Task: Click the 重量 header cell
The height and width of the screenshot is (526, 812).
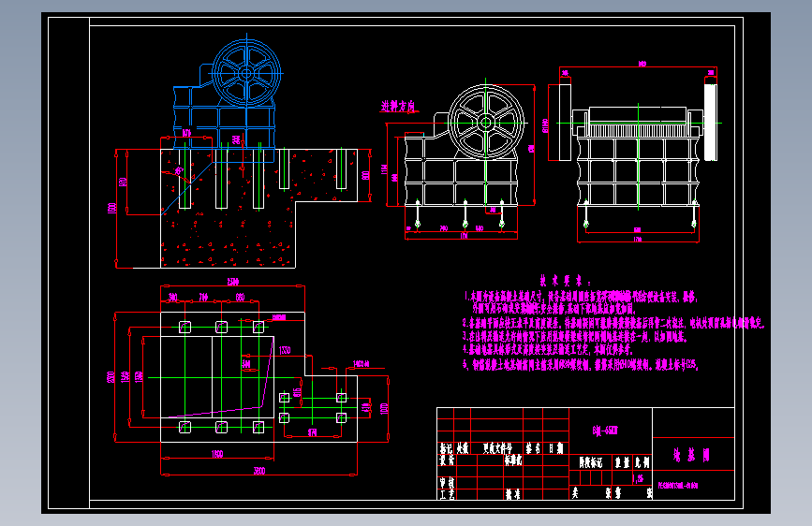Action: (622, 462)
